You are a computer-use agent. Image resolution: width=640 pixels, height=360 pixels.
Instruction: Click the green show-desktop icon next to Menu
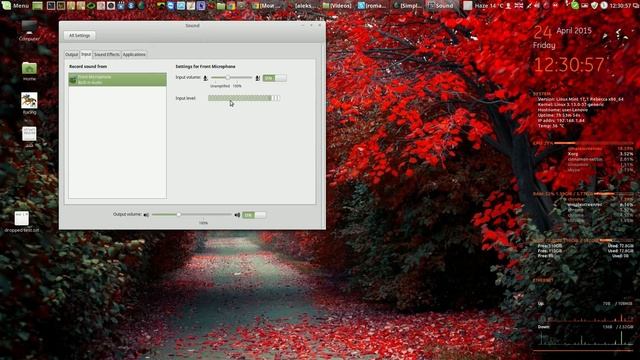[38, 6]
